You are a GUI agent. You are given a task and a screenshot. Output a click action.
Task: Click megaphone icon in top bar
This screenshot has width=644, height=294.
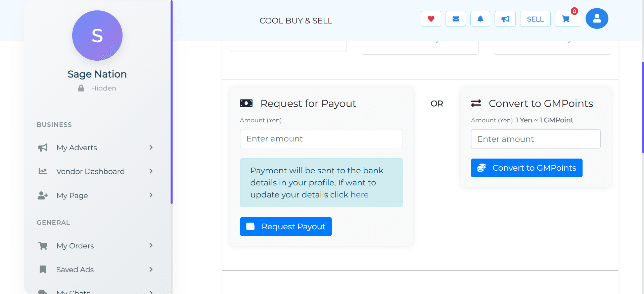tap(505, 19)
